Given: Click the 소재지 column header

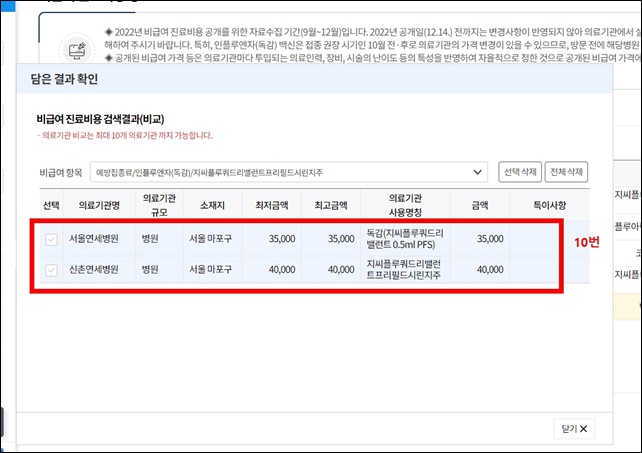Looking at the screenshot, I should coord(212,205).
